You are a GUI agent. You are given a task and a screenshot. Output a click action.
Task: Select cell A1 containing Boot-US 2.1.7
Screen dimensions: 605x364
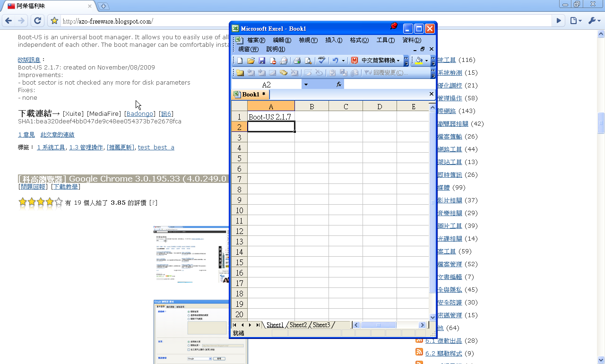pyautogui.click(x=271, y=117)
